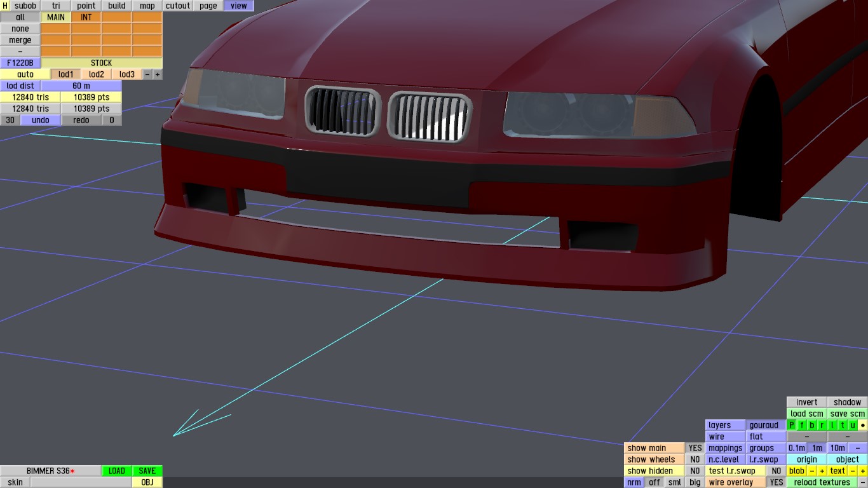Switch to the point mode tab
868x488 pixels.
click(86, 6)
